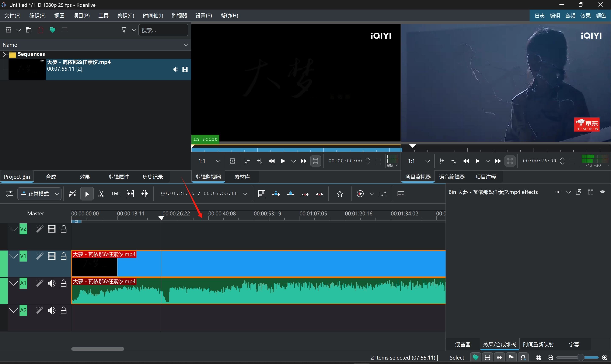Choose the slip tool
This screenshot has width=611, height=364.
pyautogui.click(x=130, y=194)
